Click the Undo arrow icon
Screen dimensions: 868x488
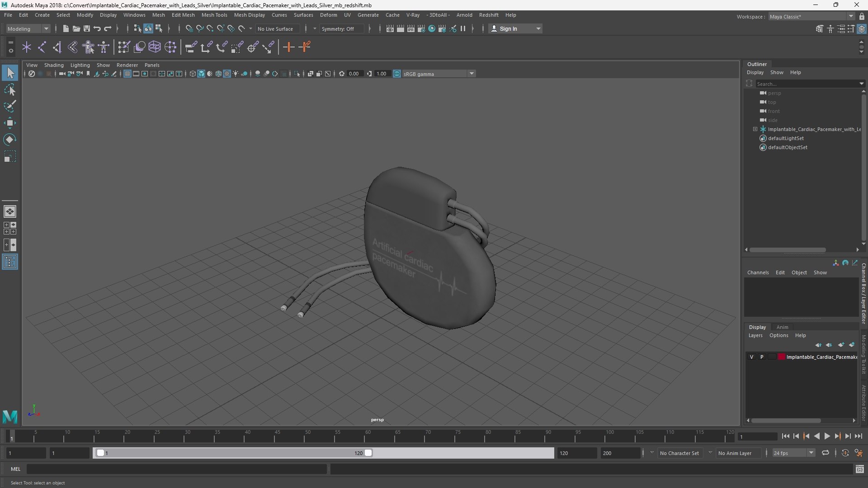97,29
